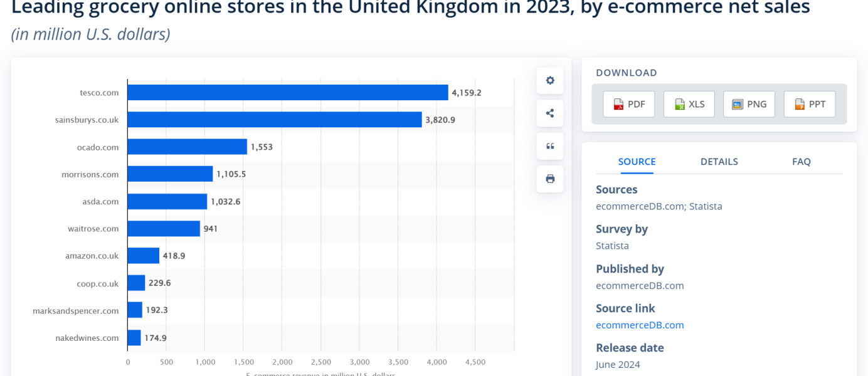
Task: Select the asda.com axis label
Action: click(100, 201)
